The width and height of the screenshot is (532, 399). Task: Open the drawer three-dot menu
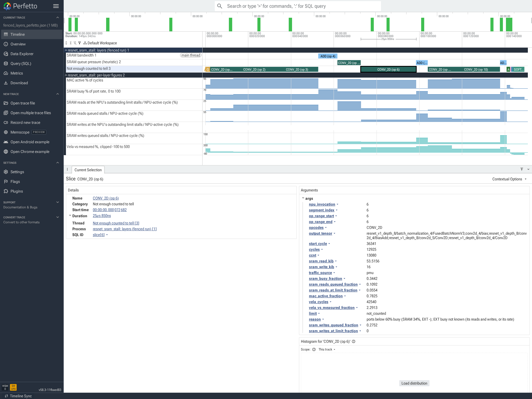(67, 170)
